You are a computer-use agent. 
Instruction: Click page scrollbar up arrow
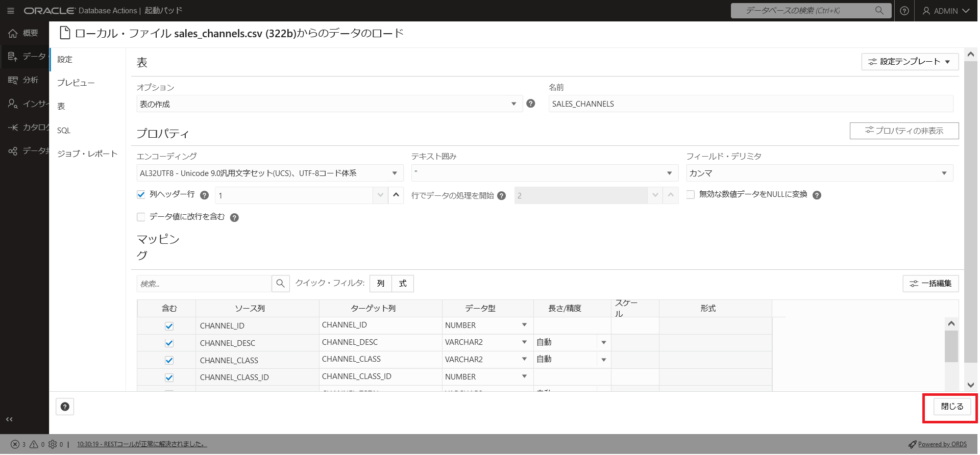(971, 54)
